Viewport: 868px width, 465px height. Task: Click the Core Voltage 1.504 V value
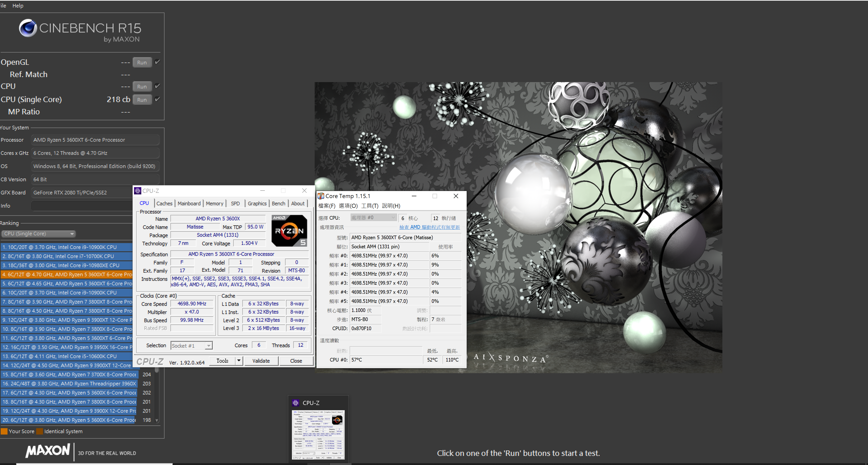tap(249, 243)
